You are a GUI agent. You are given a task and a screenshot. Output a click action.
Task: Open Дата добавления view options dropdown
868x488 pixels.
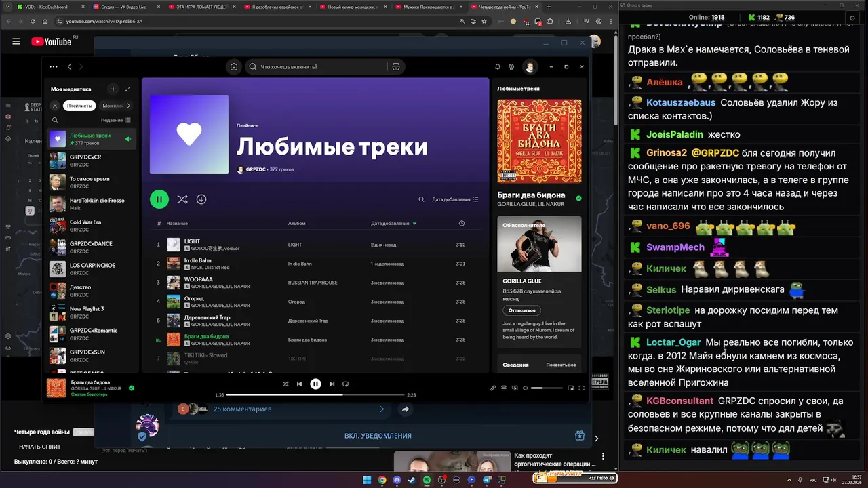(x=455, y=199)
